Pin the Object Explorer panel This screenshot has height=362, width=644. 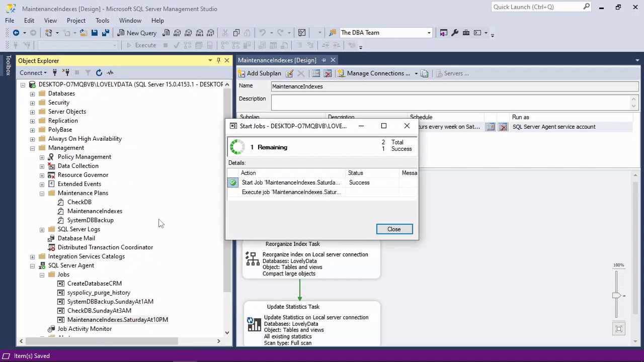pos(218,60)
